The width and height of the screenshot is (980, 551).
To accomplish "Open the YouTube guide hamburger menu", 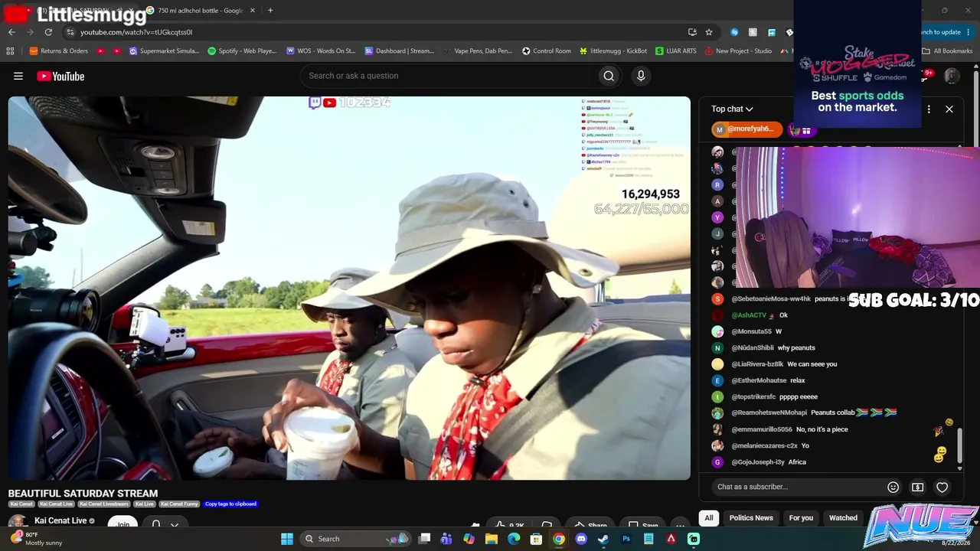I will 18,76.
